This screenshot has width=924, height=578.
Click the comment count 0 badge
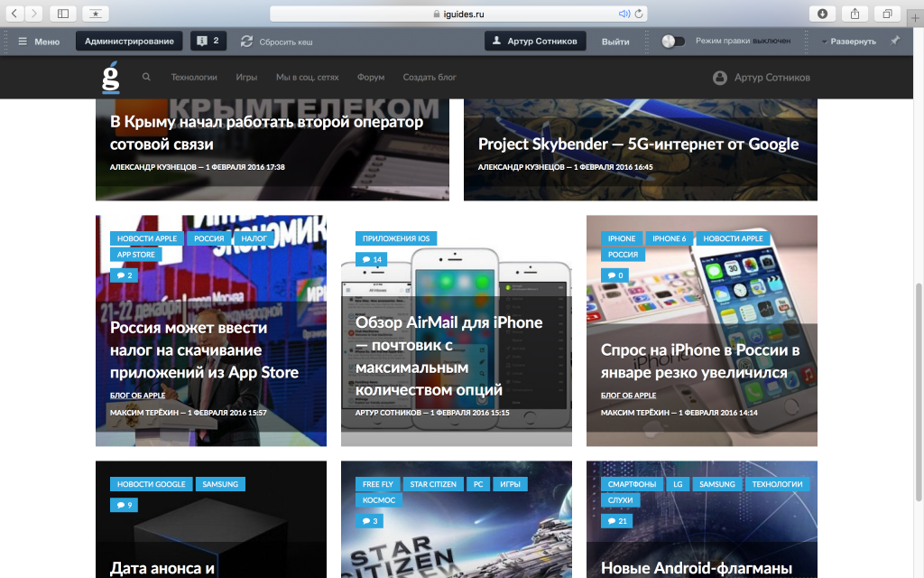tap(614, 275)
